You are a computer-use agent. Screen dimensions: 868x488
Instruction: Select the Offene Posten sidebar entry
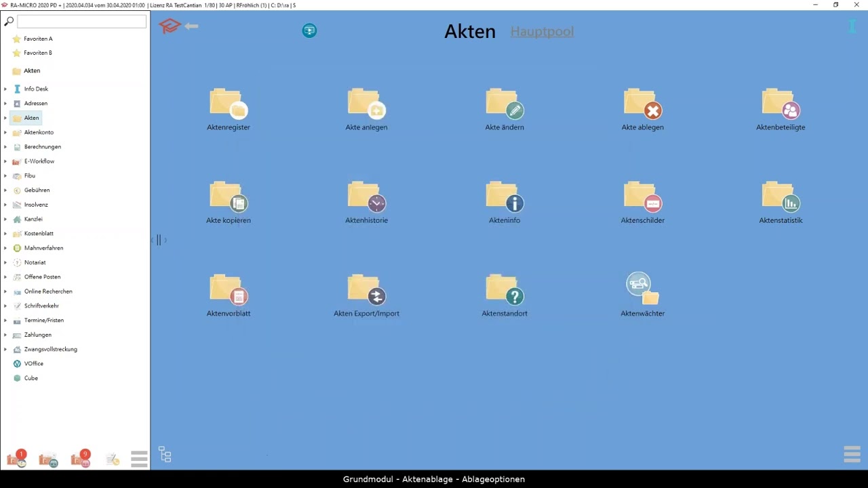37,277
